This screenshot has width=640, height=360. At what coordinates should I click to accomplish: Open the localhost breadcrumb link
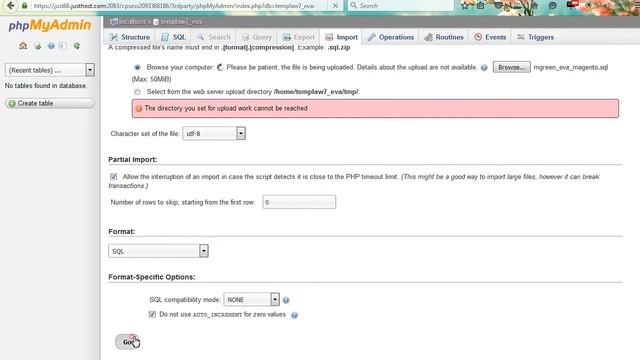click(132, 22)
